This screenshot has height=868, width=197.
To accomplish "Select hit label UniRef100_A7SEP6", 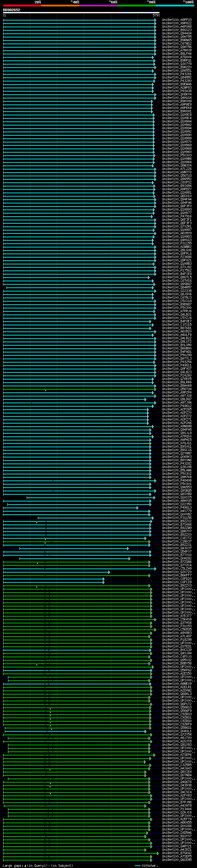I will [176, 755].
